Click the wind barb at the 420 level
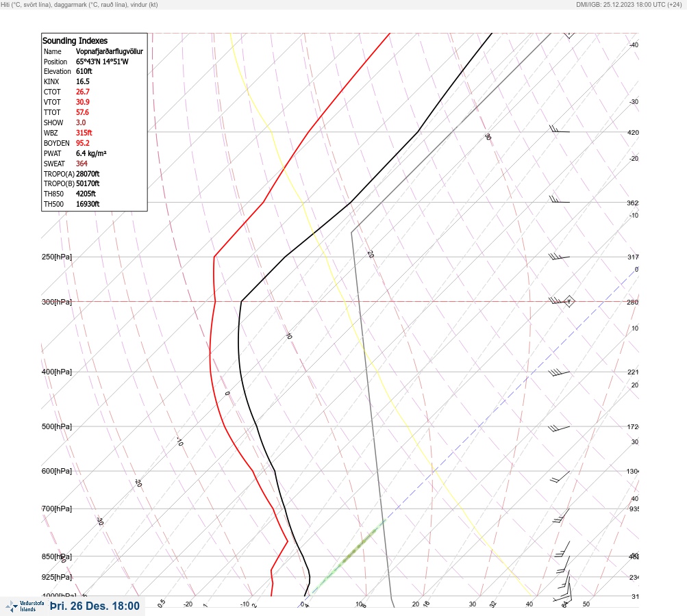Screen dimensions: 687x616 pos(560,129)
